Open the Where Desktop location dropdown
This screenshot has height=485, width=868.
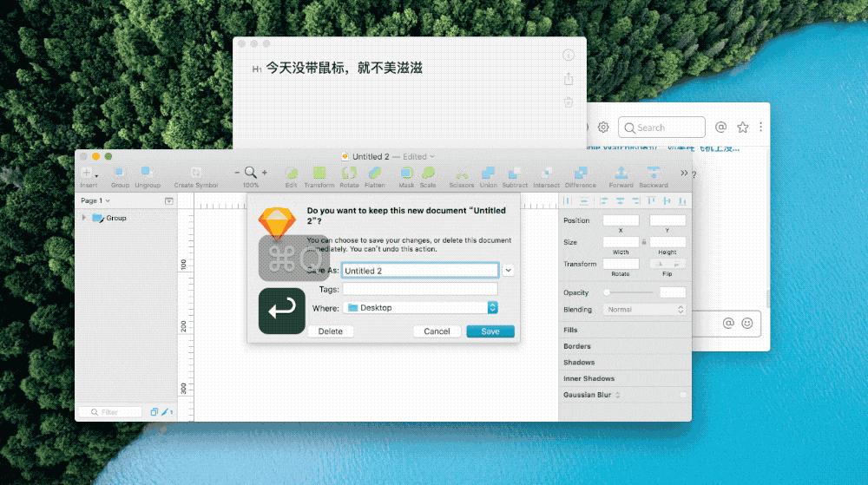(x=420, y=307)
